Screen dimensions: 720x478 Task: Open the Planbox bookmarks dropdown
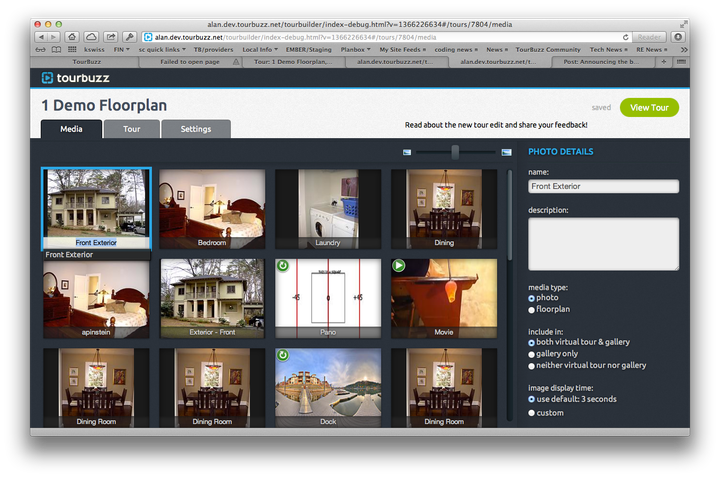pyautogui.click(x=355, y=49)
